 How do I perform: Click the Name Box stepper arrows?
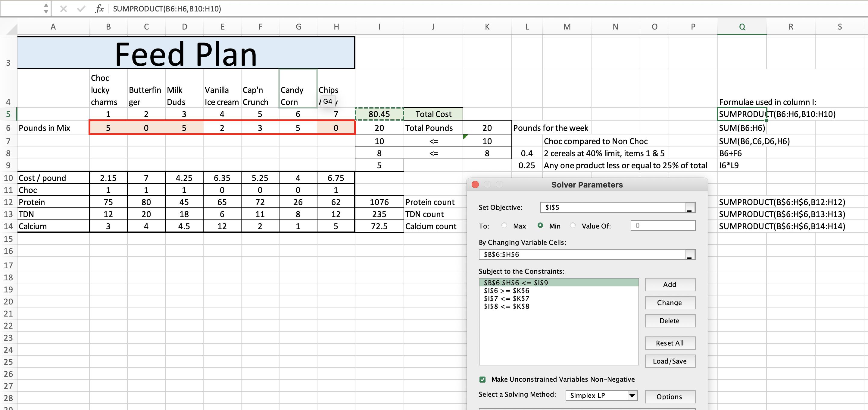click(46, 9)
